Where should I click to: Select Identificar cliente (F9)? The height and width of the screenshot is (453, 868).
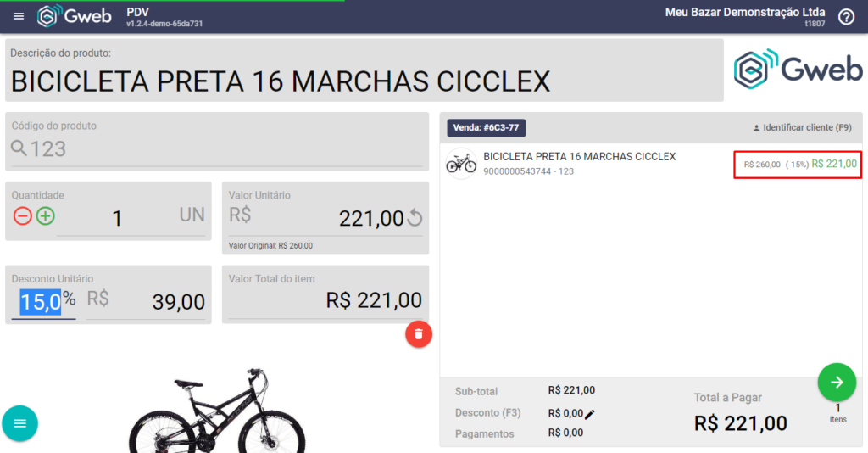802,127
